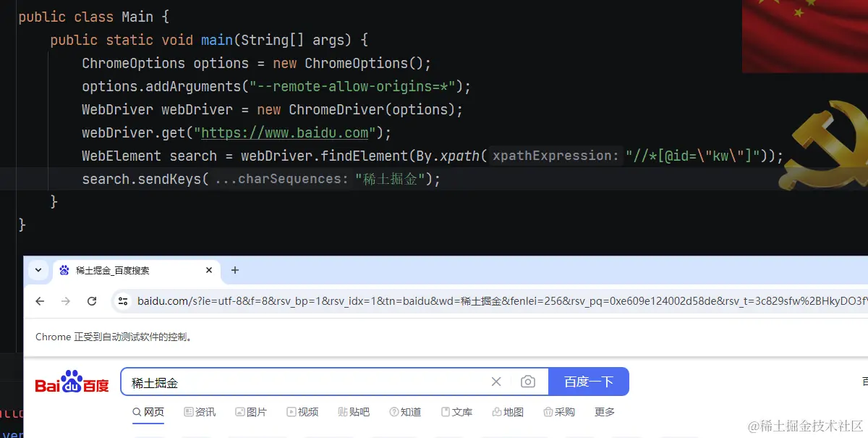Open a new Chrome tab

[234, 270]
